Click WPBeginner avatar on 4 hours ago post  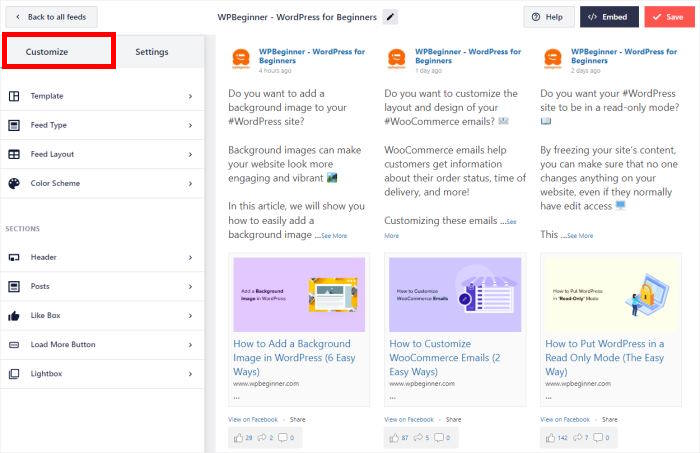point(241,58)
